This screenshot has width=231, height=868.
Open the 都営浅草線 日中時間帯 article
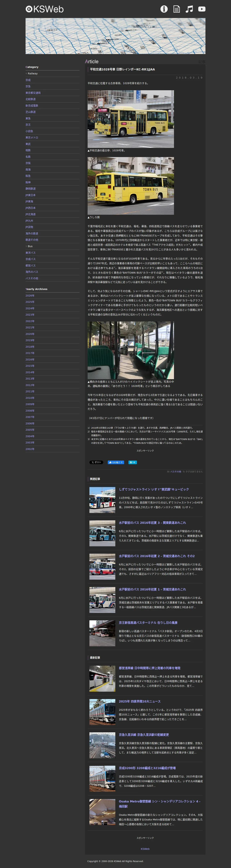150,668
